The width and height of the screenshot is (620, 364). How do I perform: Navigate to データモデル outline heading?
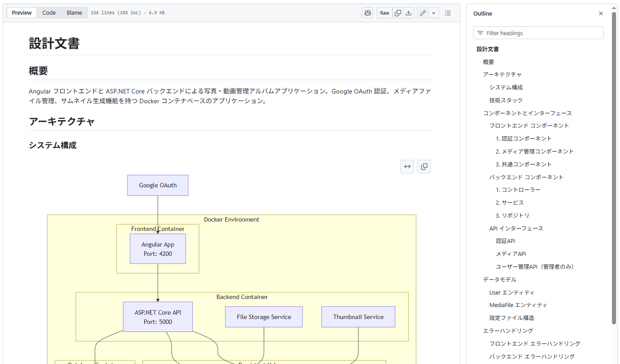499,279
